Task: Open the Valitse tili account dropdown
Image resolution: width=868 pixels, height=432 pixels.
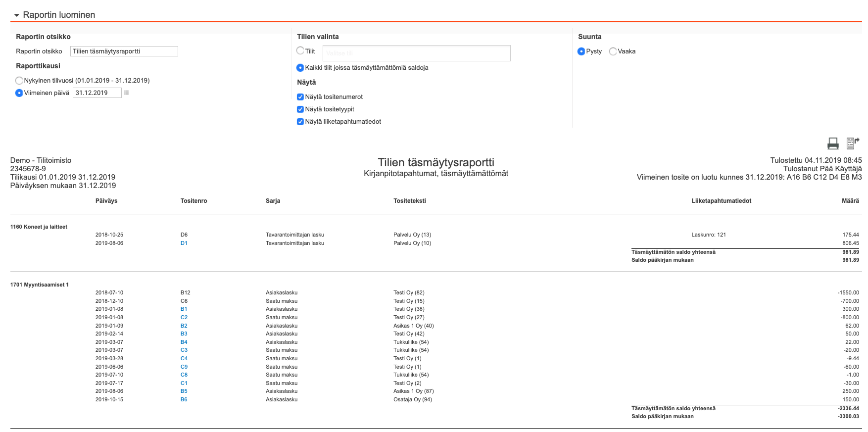Action: [x=416, y=53]
